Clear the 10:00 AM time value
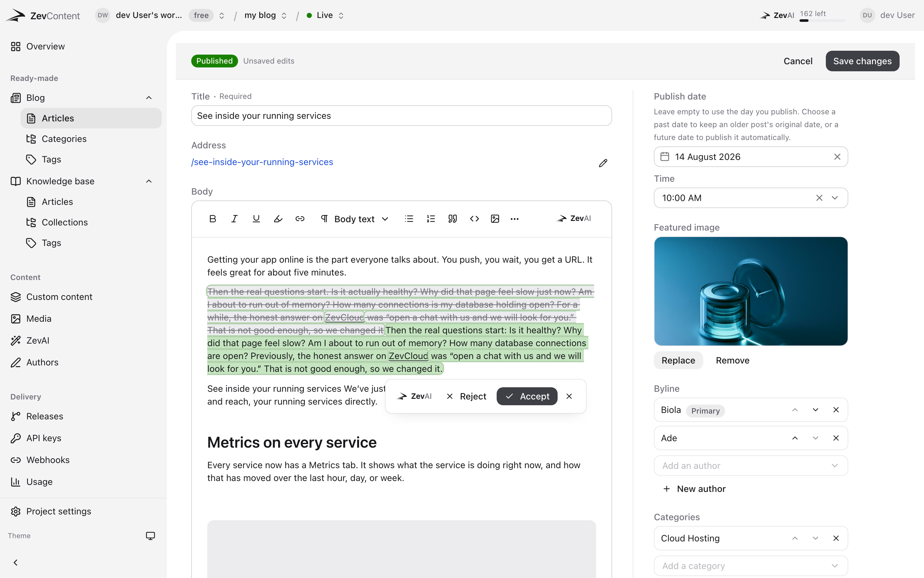Viewport: 924px width, 578px height. pos(819,197)
